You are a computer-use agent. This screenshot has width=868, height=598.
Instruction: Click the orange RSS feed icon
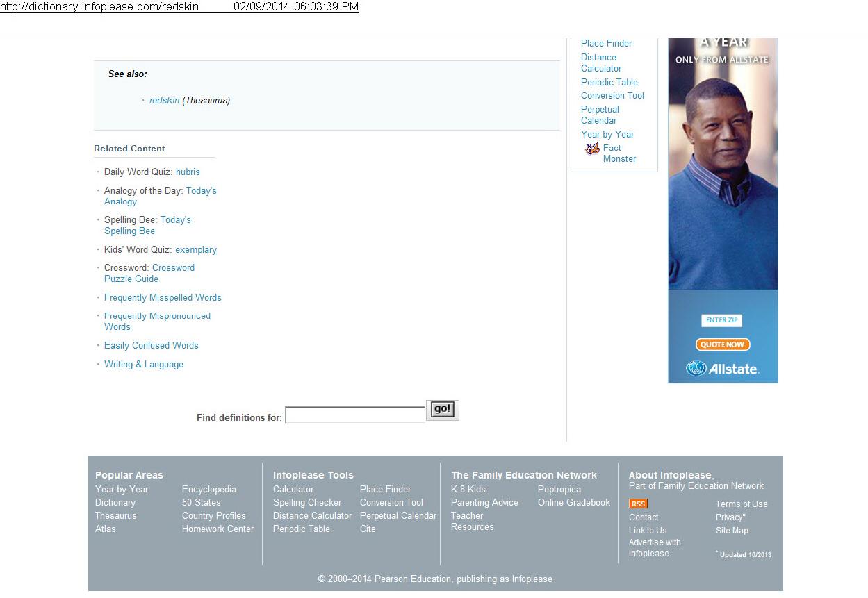(x=637, y=504)
